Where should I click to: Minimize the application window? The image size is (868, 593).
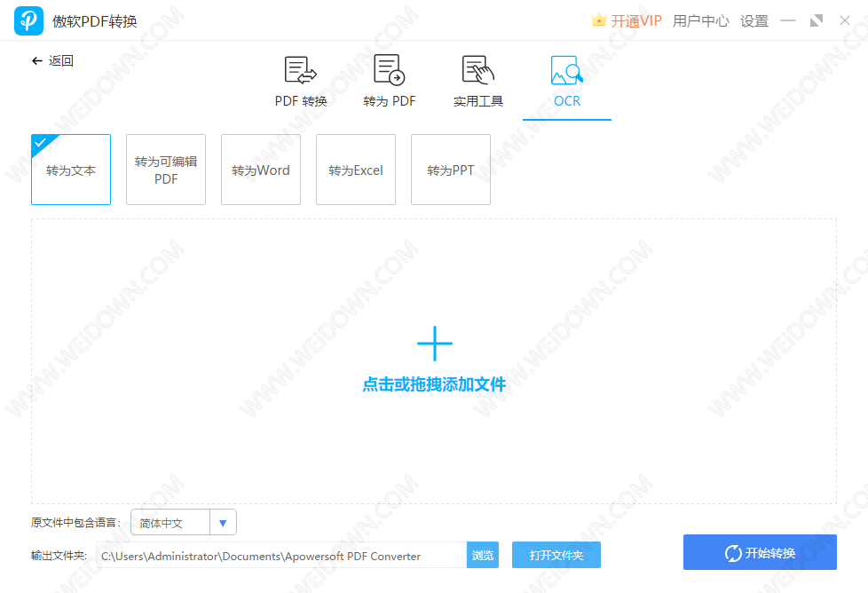(788, 21)
